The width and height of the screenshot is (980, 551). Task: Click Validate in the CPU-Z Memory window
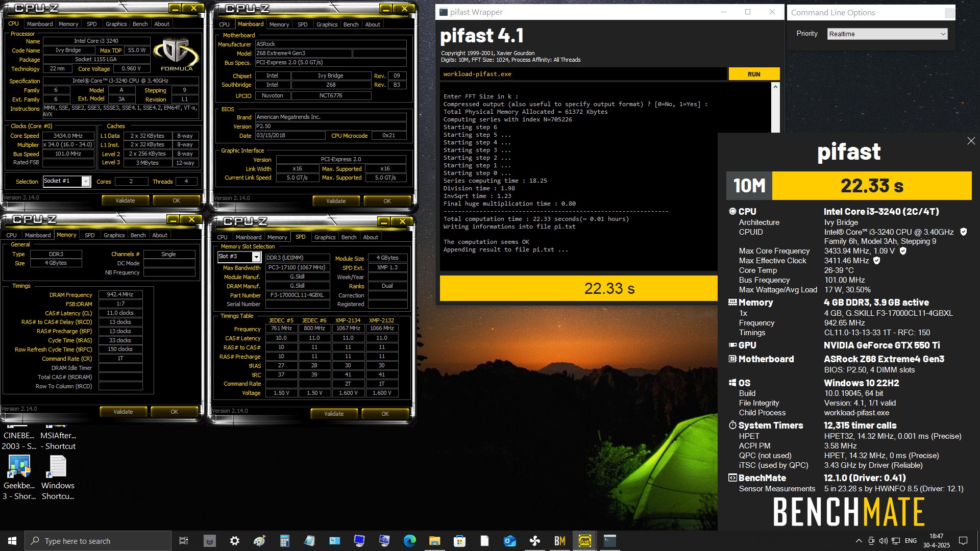tap(123, 412)
